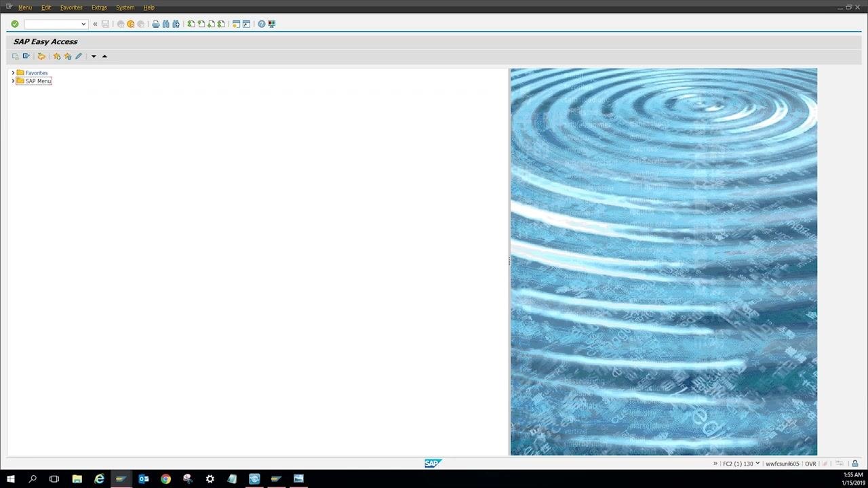Expand the SAP Menu folder node

click(x=13, y=81)
